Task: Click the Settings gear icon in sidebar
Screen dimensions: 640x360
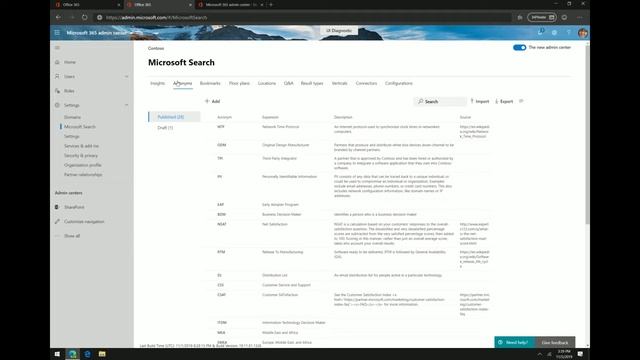Action: pos(57,105)
